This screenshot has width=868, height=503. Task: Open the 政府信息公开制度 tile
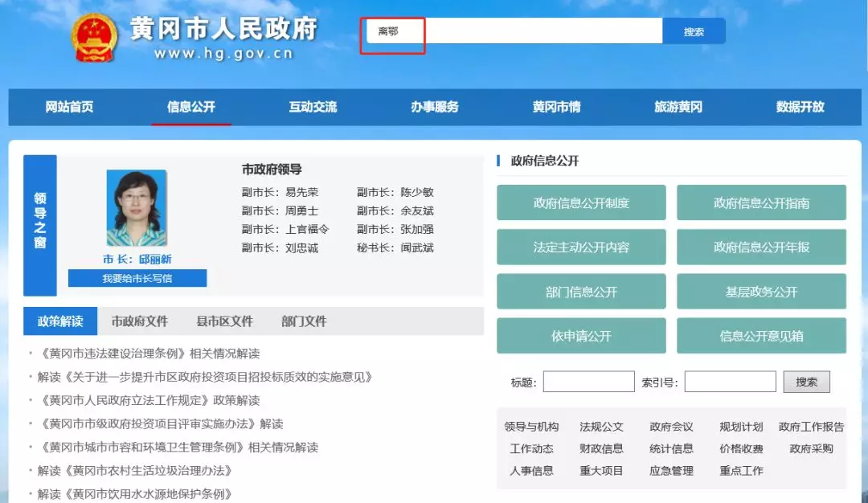click(x=581, y=203)
